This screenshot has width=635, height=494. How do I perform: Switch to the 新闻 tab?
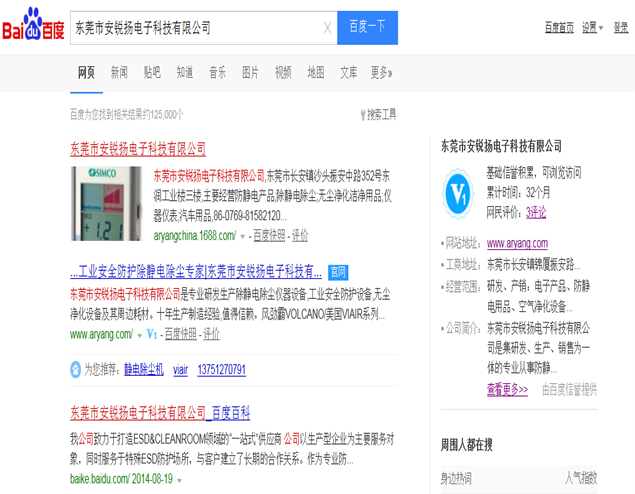[119, 73]
